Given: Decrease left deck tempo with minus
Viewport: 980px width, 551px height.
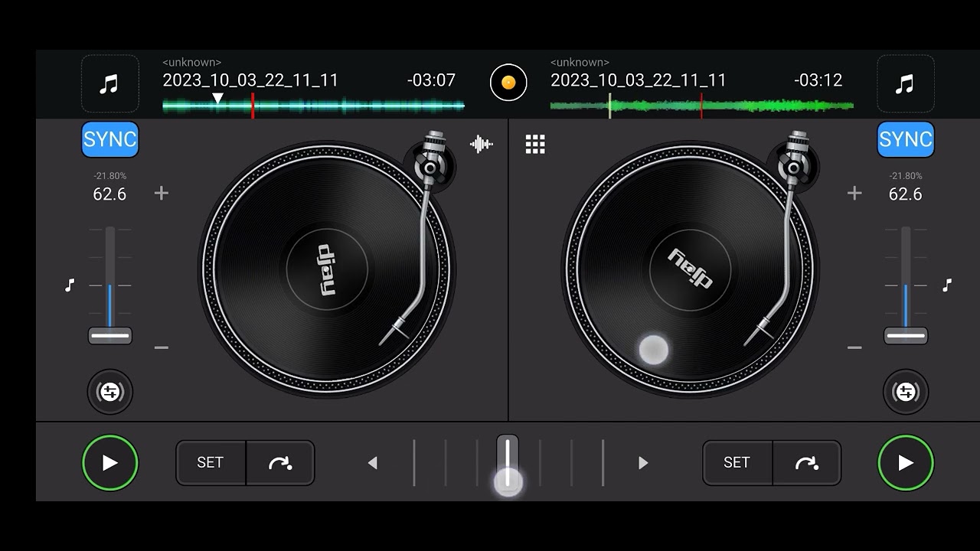Looking at the screenshot, I should click(x=161, y=347).
